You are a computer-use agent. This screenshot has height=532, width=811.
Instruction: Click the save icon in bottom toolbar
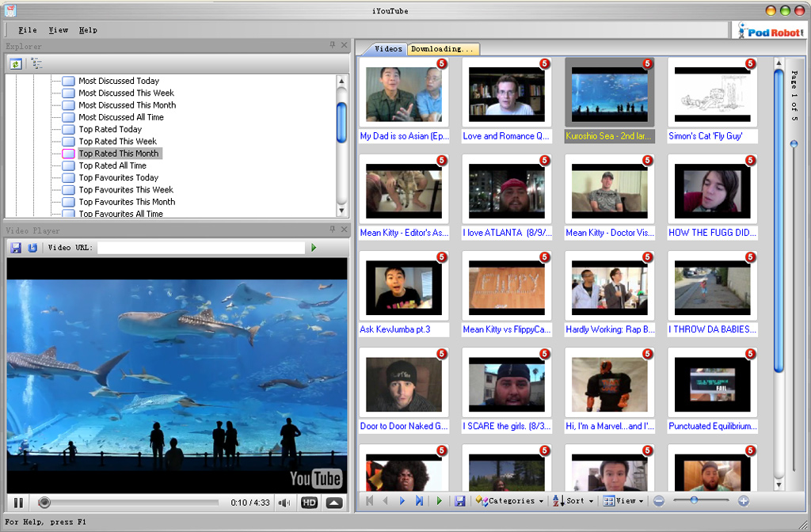pos(460,500)
